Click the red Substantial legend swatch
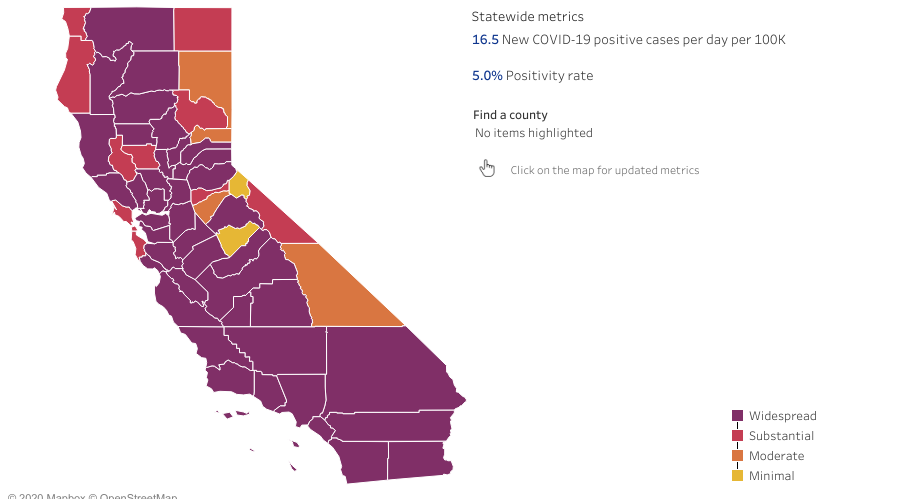Image resolution: width=909 pixels, height=499 pixels. coord(737,436)
